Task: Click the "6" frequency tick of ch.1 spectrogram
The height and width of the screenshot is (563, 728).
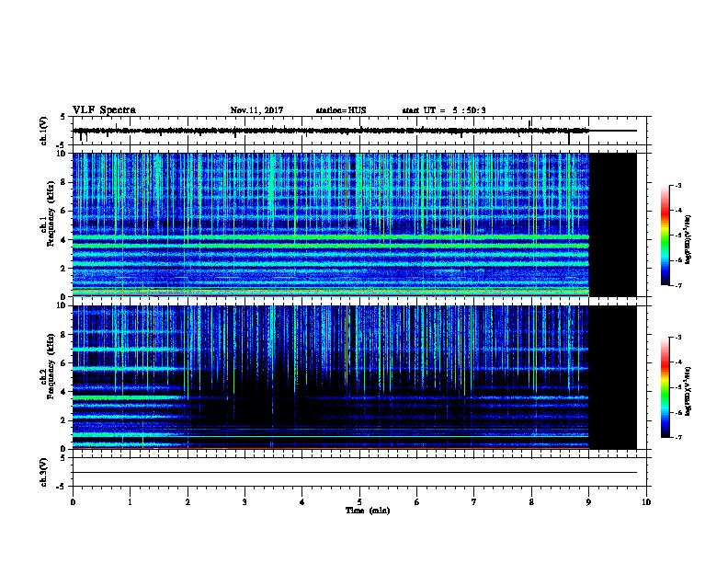Action: coord(64,211)
